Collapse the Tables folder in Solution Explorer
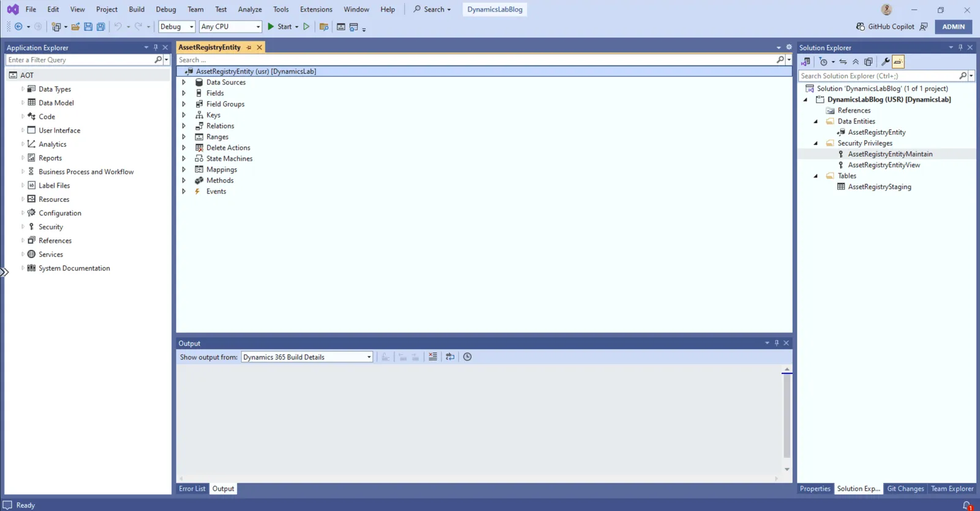 click(816, 176)
